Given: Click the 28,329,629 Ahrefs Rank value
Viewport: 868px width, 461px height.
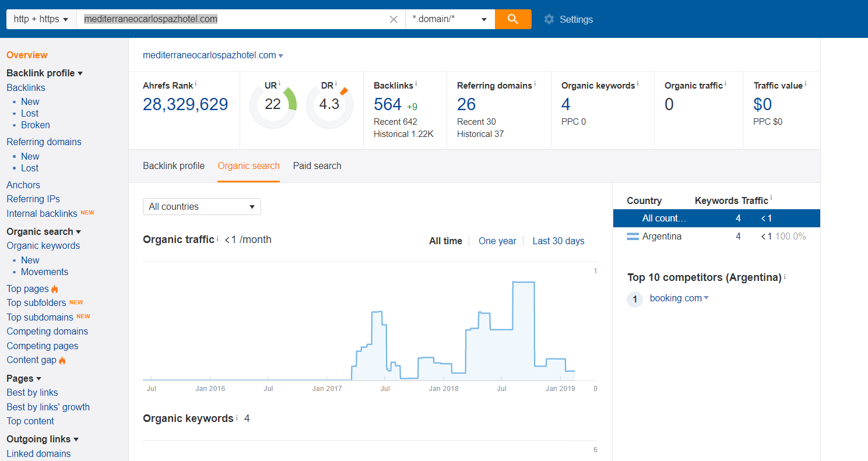Looking at the screenshot, I should tap(185, 105).
